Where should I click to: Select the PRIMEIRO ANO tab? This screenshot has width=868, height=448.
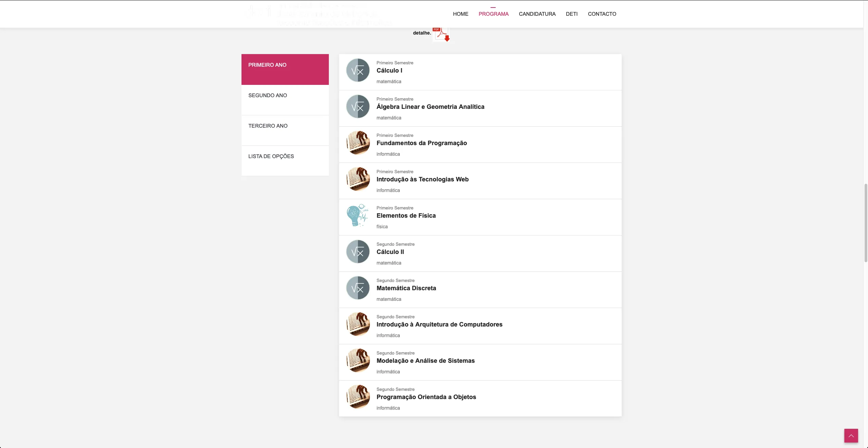click(285, 69)
